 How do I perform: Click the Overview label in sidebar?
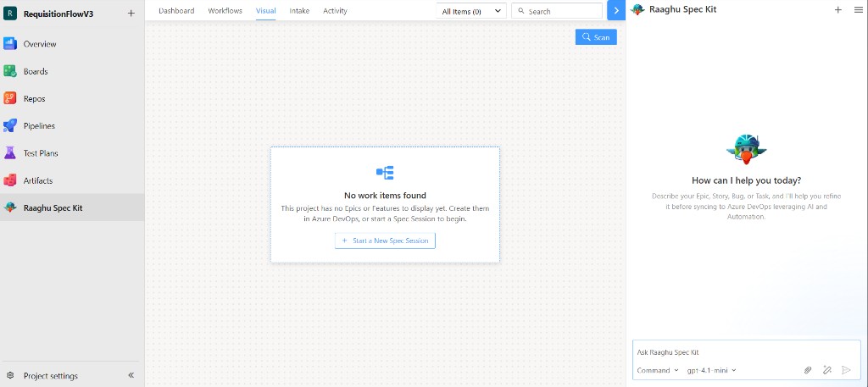40,44
